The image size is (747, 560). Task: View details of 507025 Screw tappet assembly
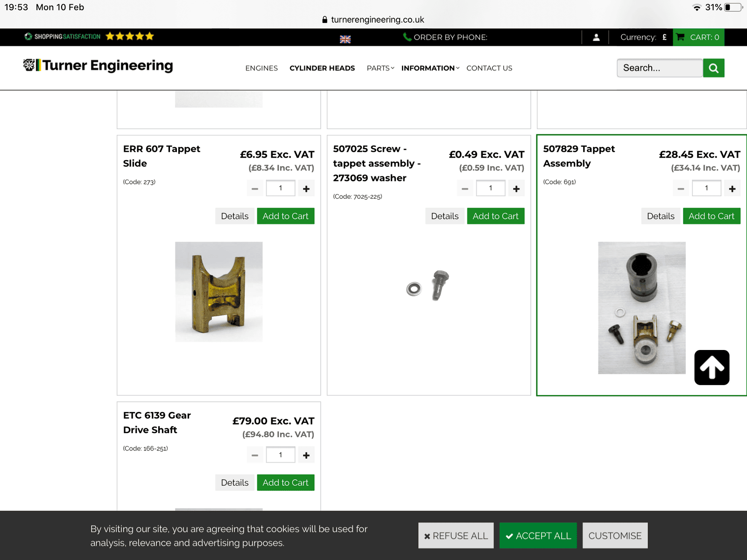coord(445,216)
